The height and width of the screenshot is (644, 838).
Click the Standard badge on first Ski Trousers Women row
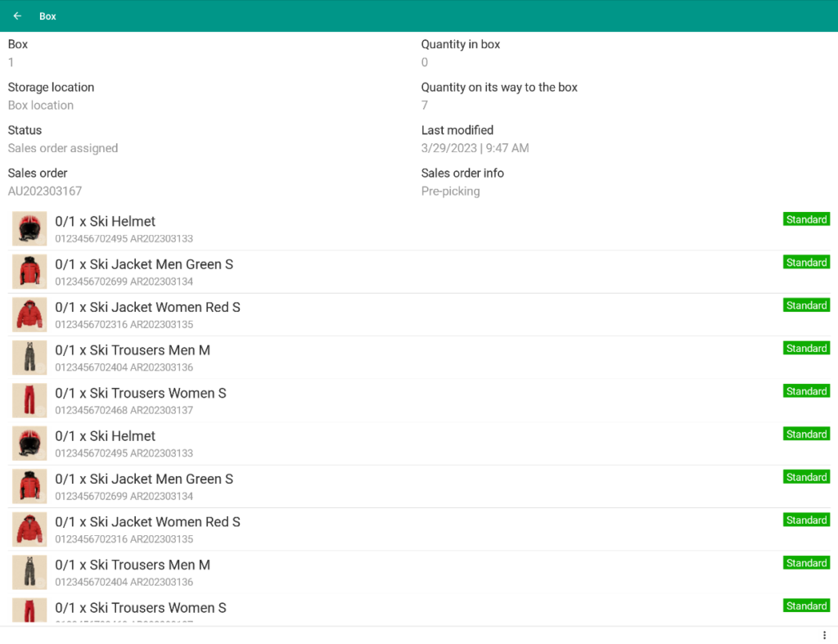[x=806, y=391]
